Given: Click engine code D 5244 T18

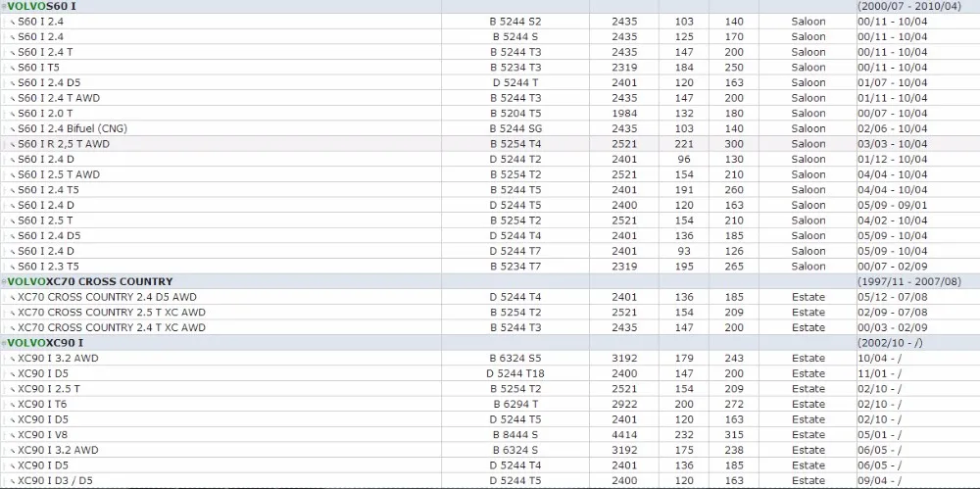Looking at the screenshot, I should [515, 374].
